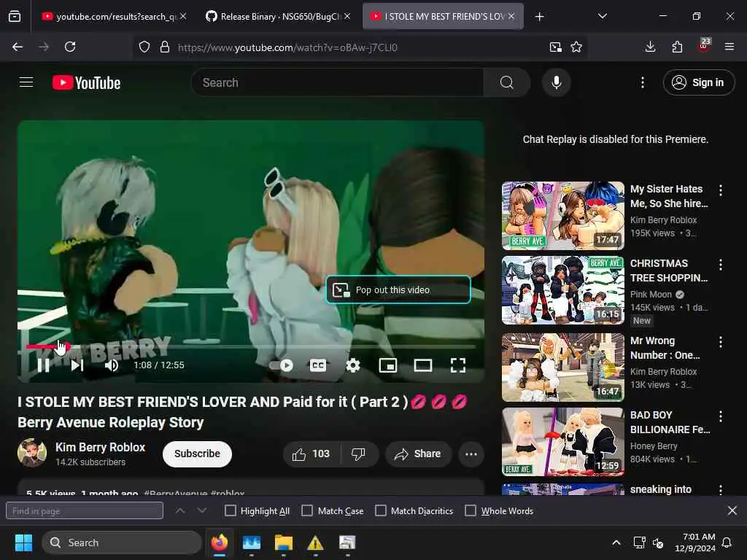Pause the video with the pause button
Image resolution: width=747 pixels, height=560 pixels.
[x=43, y=365]
